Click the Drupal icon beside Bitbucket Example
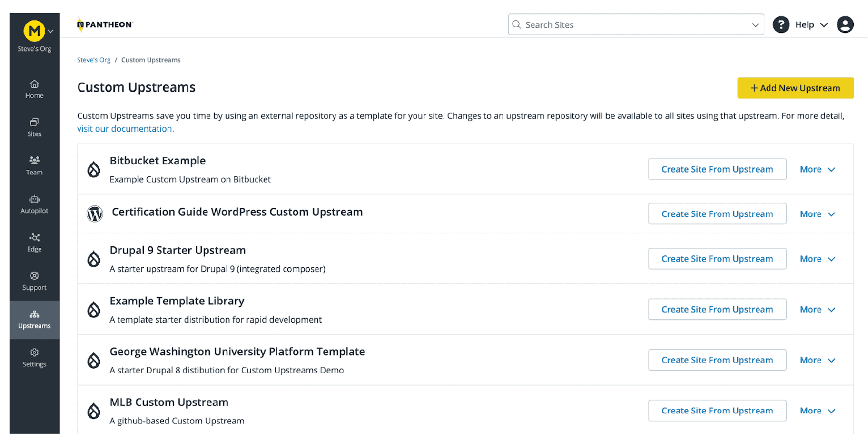 point(93,169)
